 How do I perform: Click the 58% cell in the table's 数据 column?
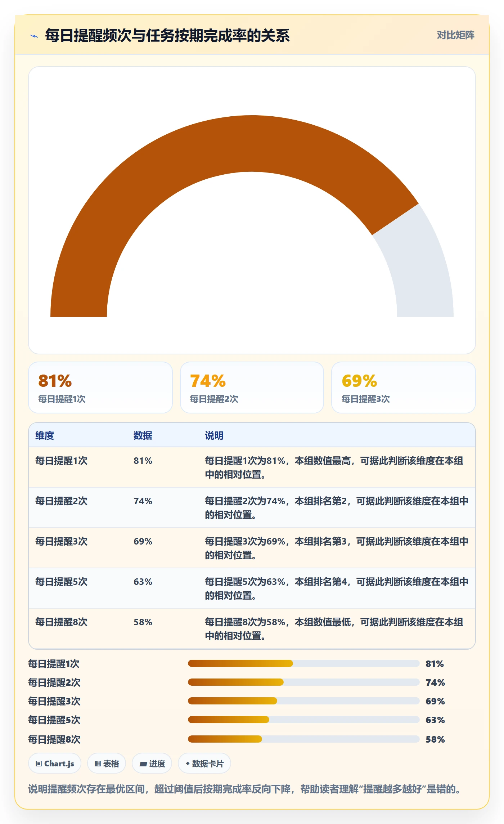point(143,622)
